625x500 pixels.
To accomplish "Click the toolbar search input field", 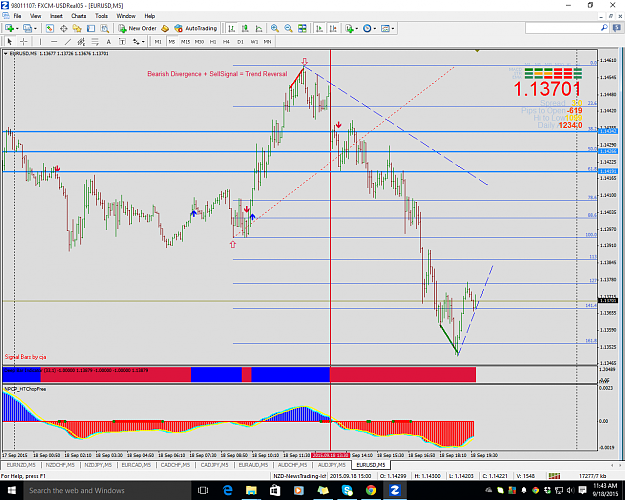I will pos(563,28).
